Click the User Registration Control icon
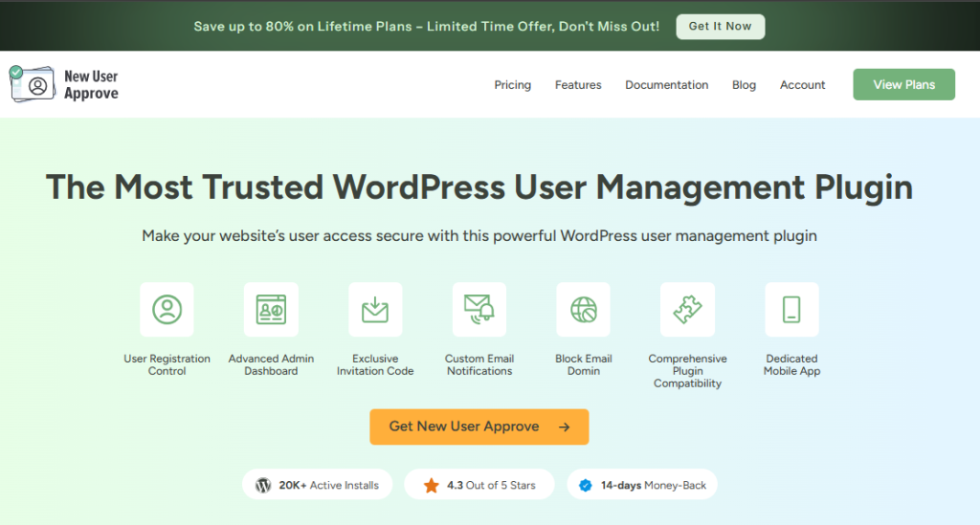The height and width of the screenshot is (525, 980). pos(167,310)
